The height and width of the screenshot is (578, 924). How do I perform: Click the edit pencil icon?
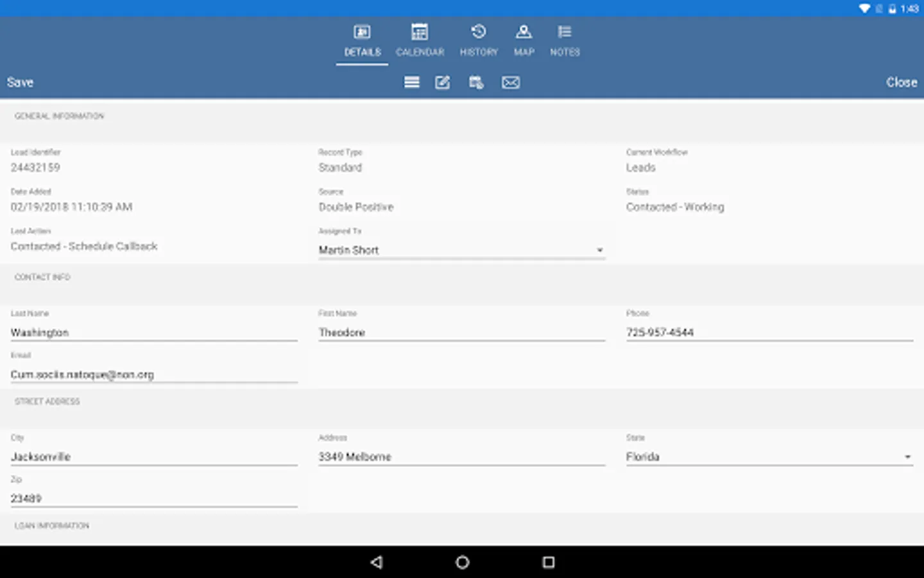coord(443,82)
